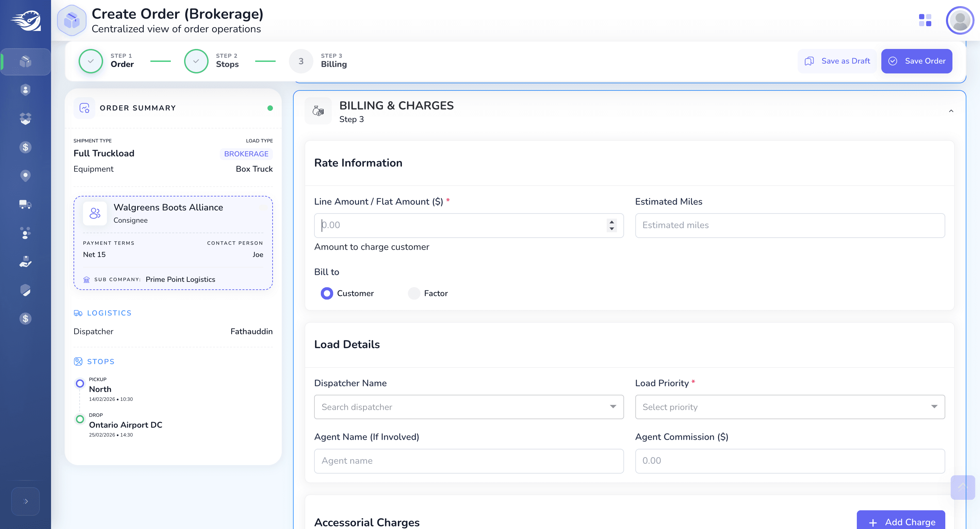Go to Step 3 Billing
The image size is (980, 529).
pyautogui.click(x=318, y=61)
